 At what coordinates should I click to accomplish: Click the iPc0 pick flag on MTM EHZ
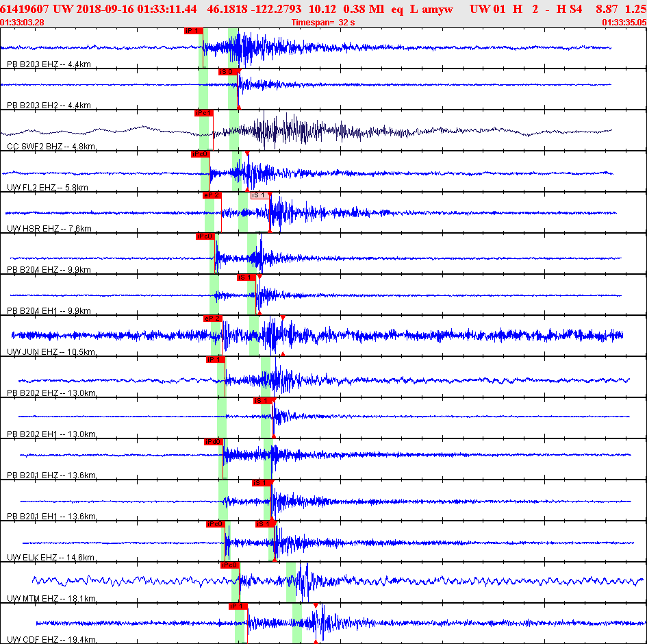230,565
